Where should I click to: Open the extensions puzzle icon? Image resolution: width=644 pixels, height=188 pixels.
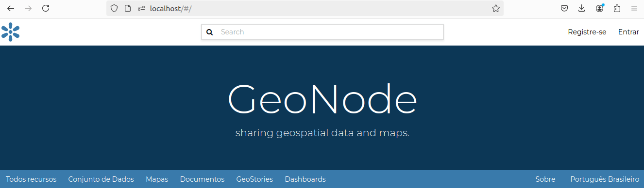[x=617, y=8]
